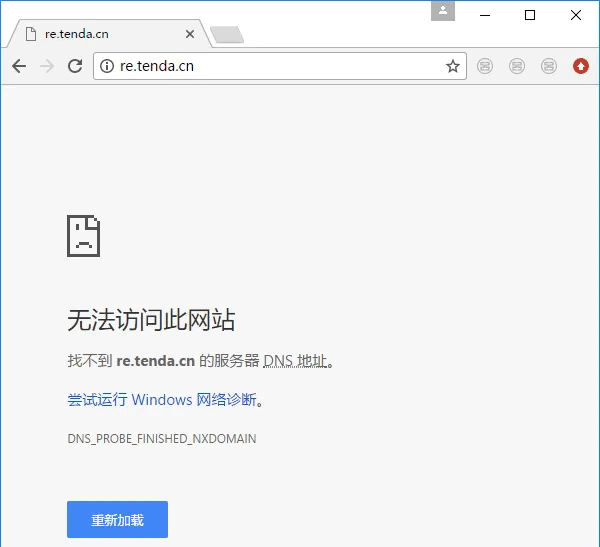Viewport: 600px width, 547px height.
Task: Click the sad page error icon
Action: tap(83, 236)
